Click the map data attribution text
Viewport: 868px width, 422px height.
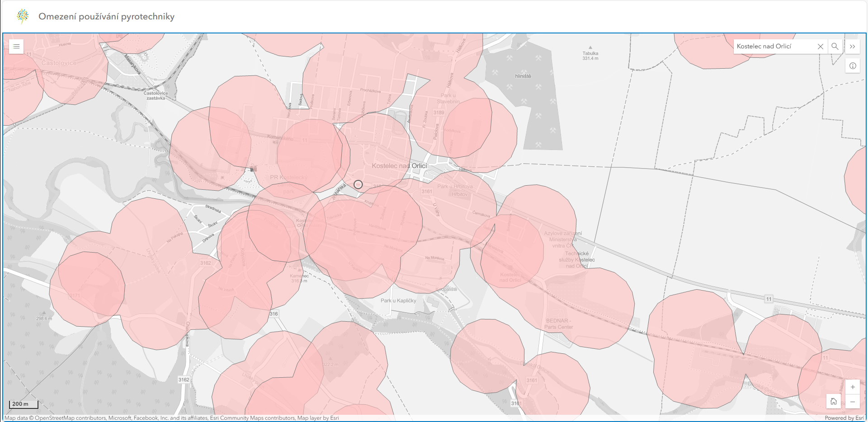click(172, 418)
